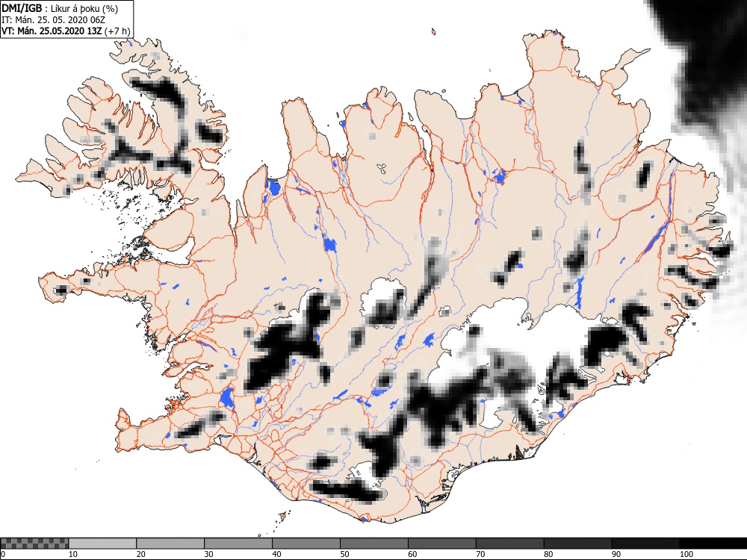Click the "80" scale label

coord(548,554)
